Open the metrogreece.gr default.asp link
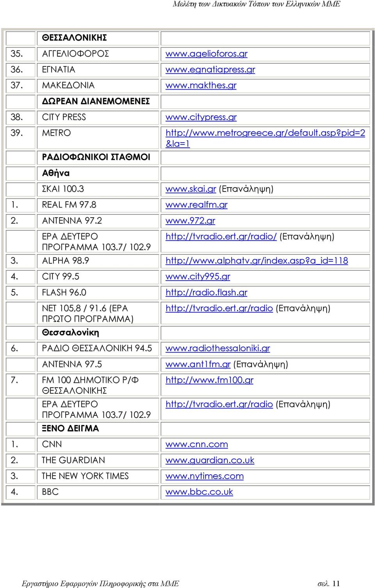 tap(265, 138)
